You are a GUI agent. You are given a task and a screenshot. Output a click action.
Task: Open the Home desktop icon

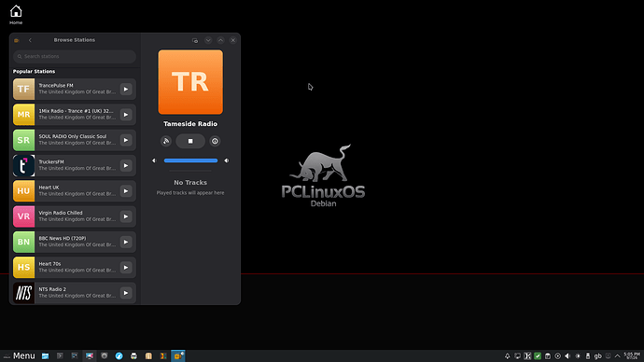tap(16, 15)
